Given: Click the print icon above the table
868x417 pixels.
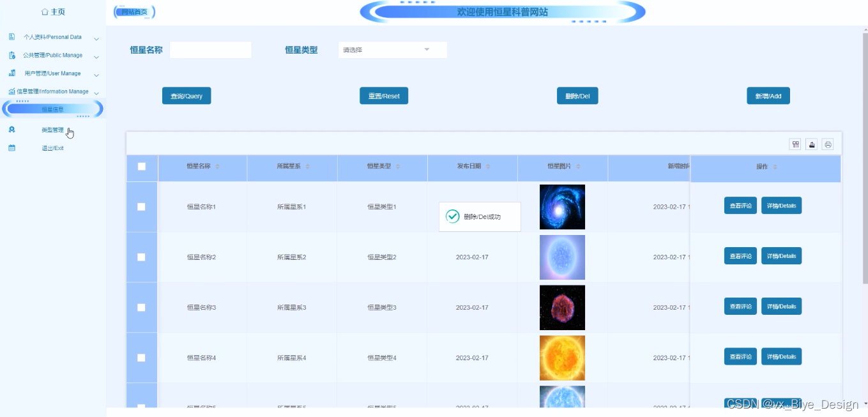Looking at the screenshot, I should coord(828,144).
